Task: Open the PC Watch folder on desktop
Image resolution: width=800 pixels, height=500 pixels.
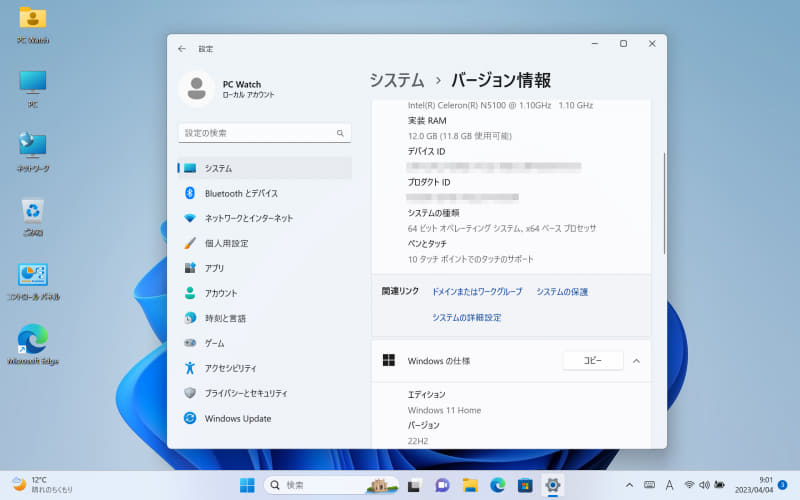Action: tap(33, 24)
